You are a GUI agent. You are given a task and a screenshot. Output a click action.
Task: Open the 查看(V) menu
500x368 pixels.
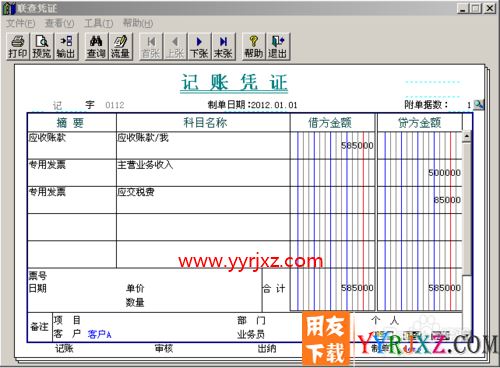tap(59, 23)
